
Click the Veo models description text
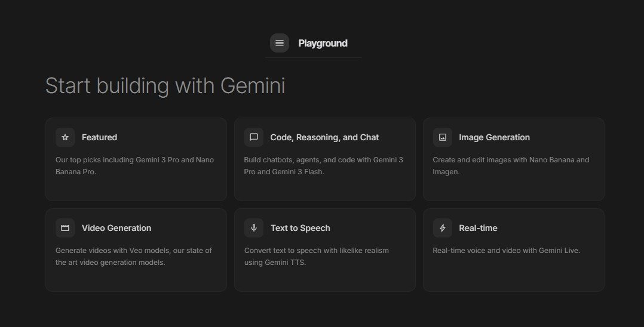[134, 257]
